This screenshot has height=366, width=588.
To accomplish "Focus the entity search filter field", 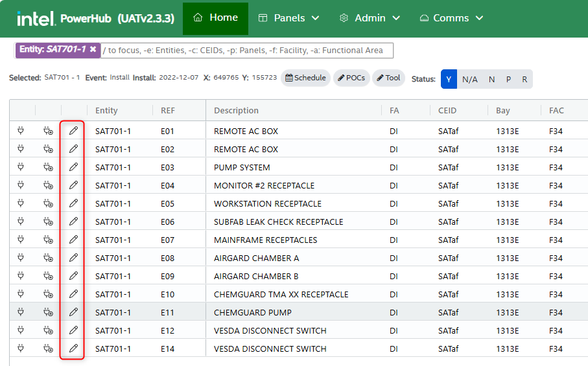I will 246,50.
